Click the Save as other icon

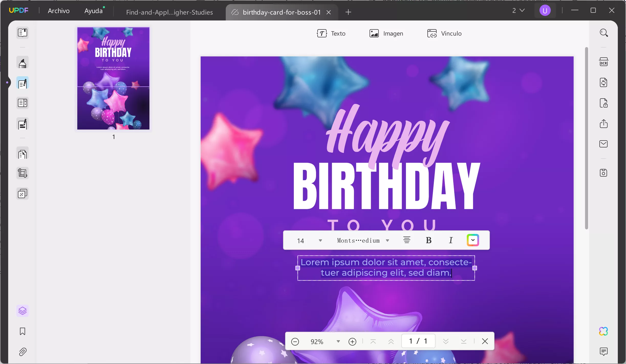[x=604, y=173]
